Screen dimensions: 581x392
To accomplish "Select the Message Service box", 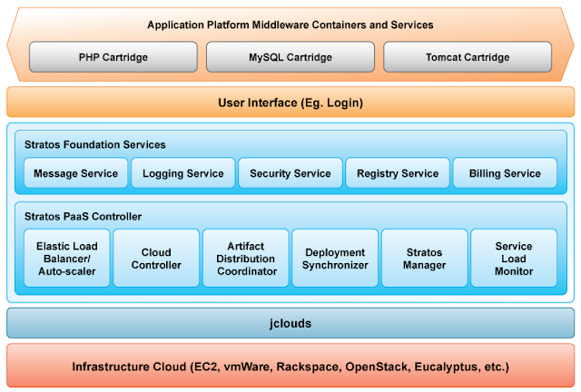I will (x=75, y=173).
